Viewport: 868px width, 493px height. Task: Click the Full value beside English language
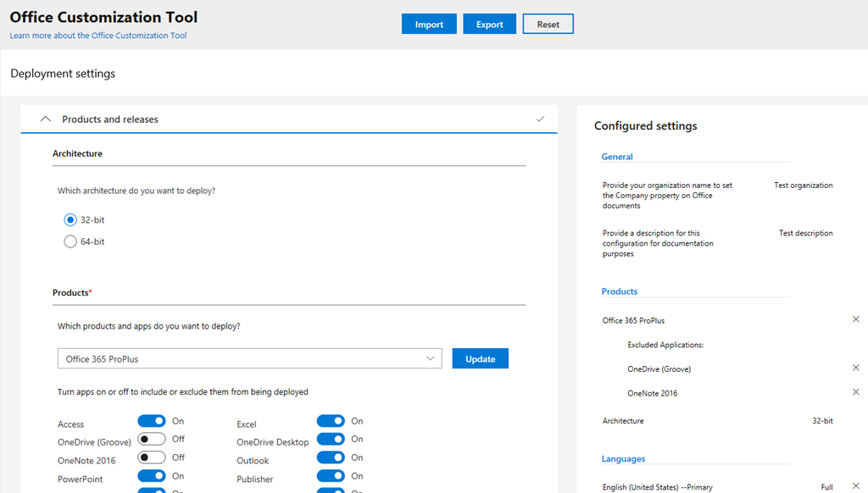coord(826,487)
